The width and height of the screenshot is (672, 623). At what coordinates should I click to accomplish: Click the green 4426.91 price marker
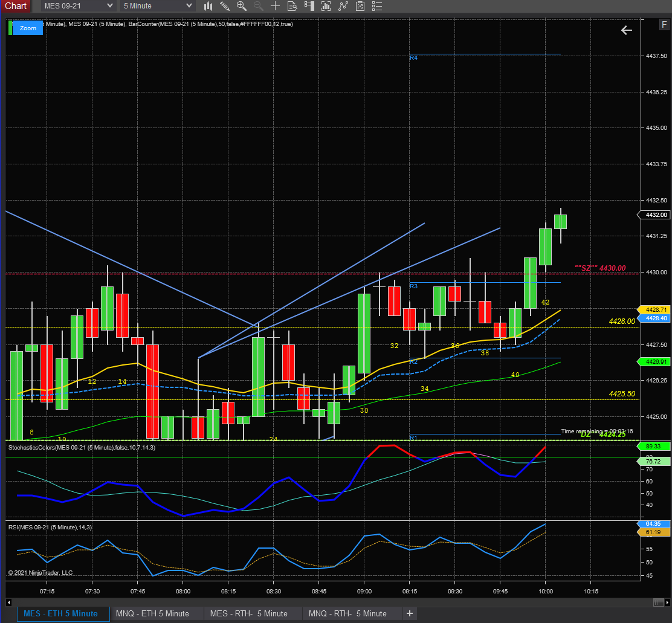point(654,361)
